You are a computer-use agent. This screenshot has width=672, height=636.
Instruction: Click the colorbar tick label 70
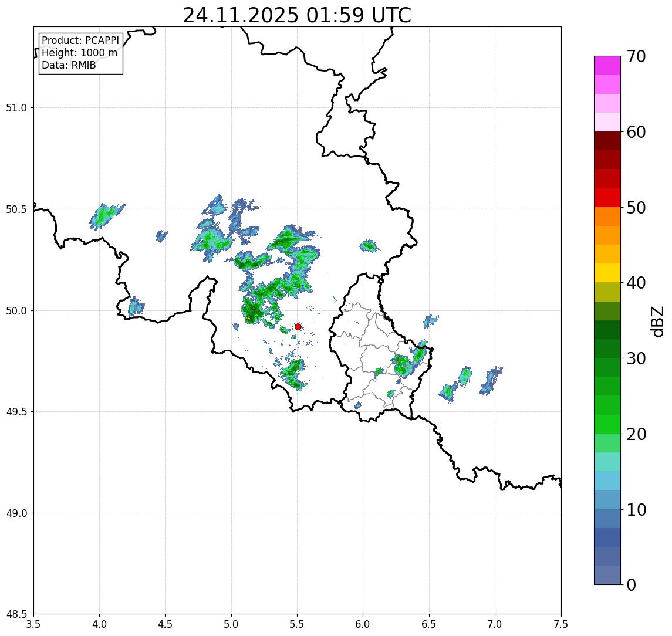click(x=636, y=56)
